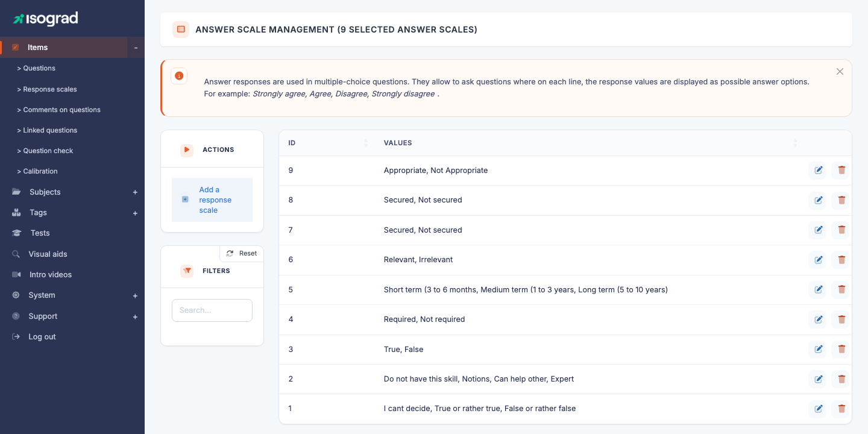
Task: Delete the Short term, Medium term scale
Action: click(841, 289)
